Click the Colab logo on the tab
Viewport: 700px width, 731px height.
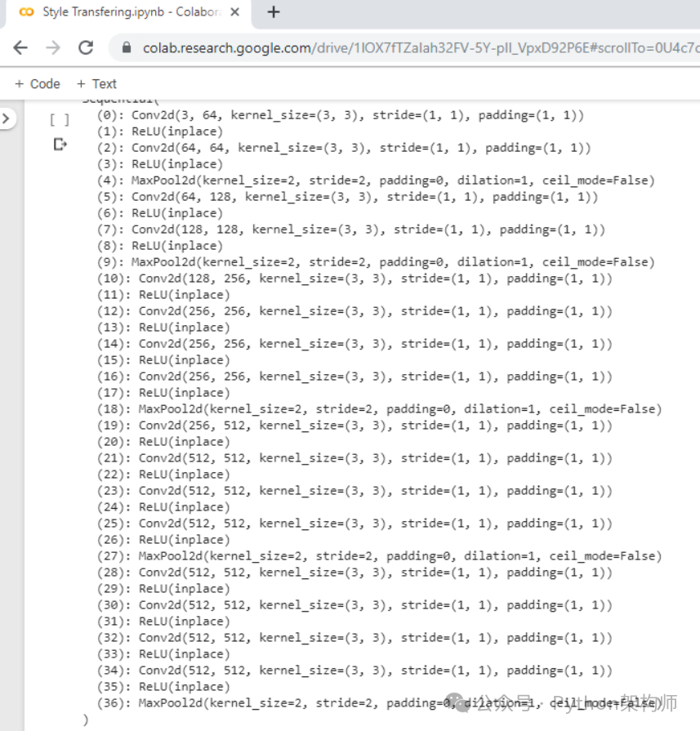click(x=27, y=12)
